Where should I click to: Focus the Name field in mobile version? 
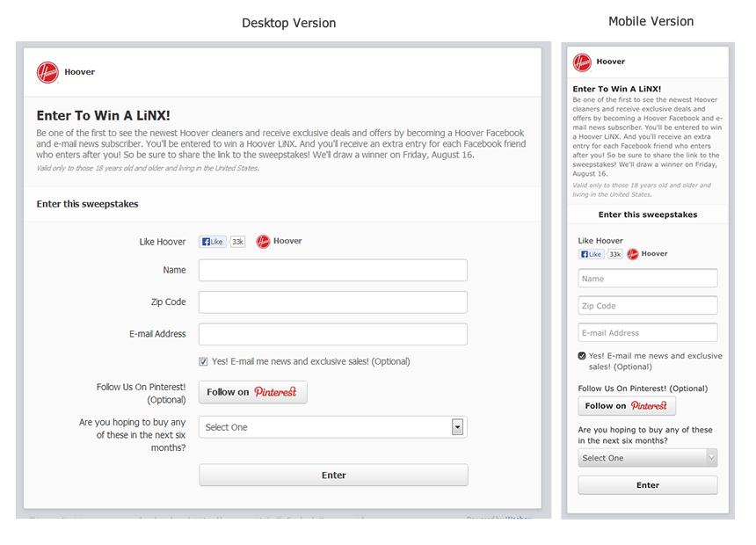point(648,279)
